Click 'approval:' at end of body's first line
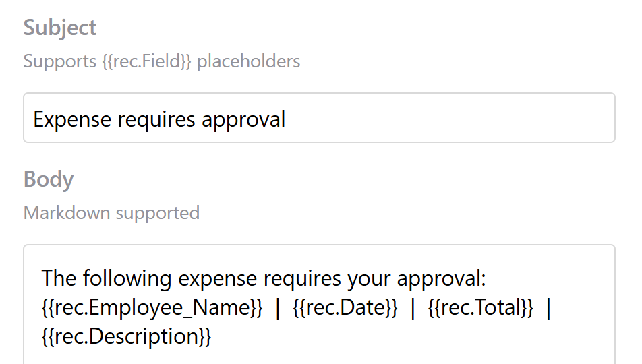 [447, 278]
